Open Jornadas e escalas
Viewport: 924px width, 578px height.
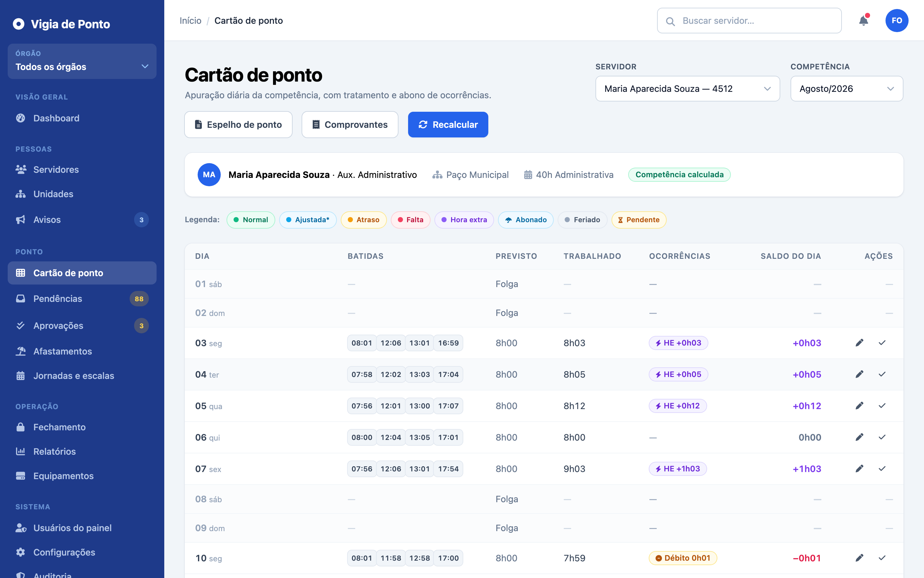(82, 376)
